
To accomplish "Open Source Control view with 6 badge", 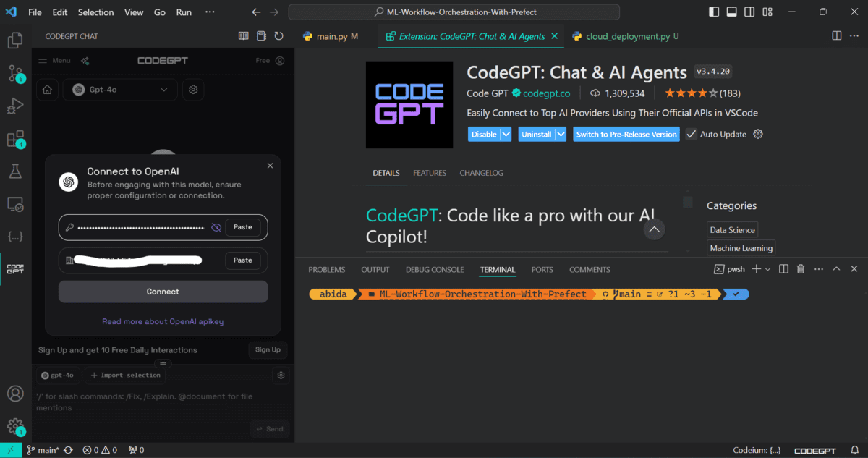I will [x=15, y=73].
